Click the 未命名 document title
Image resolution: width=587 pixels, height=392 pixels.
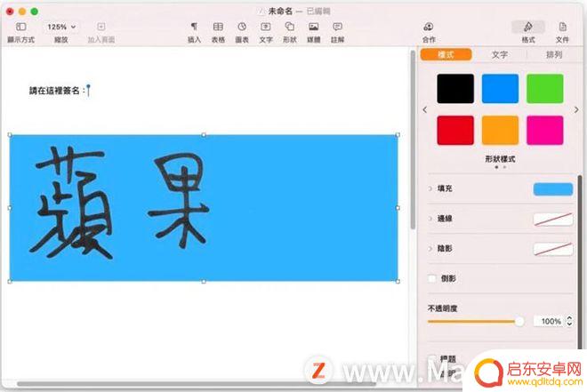pyautogui.click(x=280, y=12)
